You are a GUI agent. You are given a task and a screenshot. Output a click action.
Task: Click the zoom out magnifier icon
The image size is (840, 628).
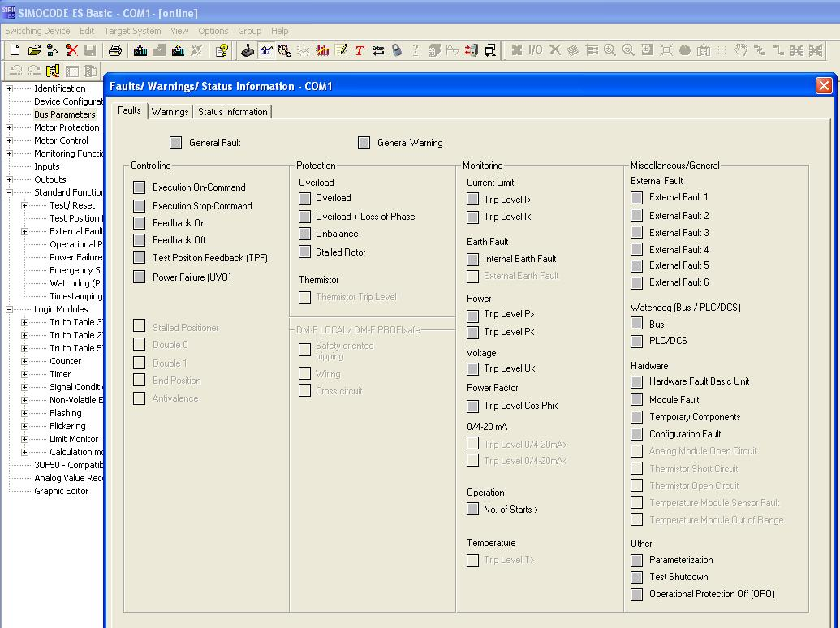coord(628,50)
